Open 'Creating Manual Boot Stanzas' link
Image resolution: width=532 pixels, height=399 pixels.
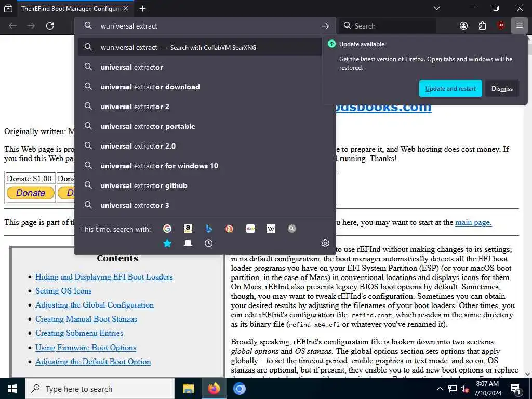[x=86, y=320]
